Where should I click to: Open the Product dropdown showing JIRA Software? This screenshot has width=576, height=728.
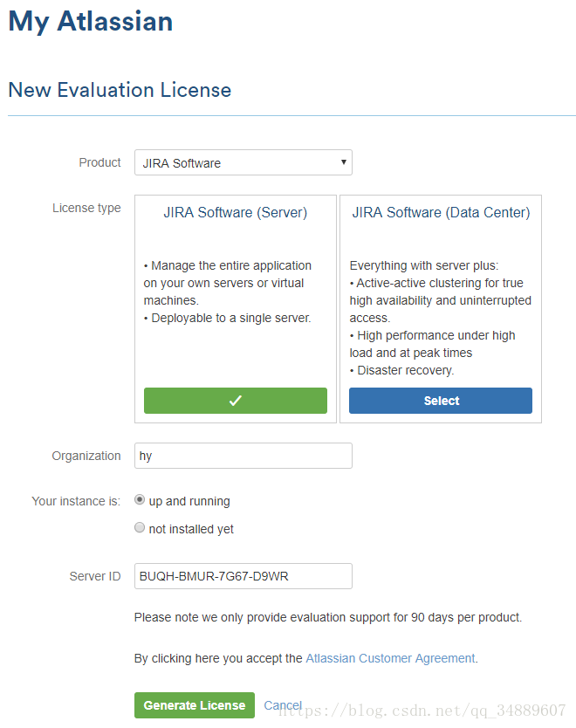point(243,162)
